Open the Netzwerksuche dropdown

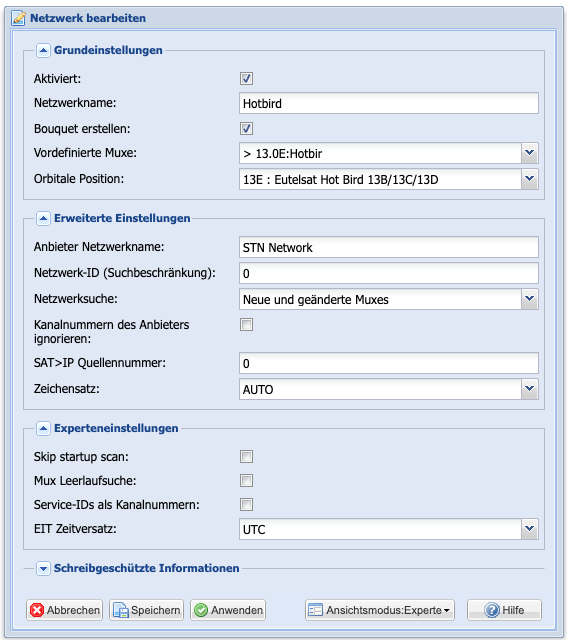click(x=530, y=299)
